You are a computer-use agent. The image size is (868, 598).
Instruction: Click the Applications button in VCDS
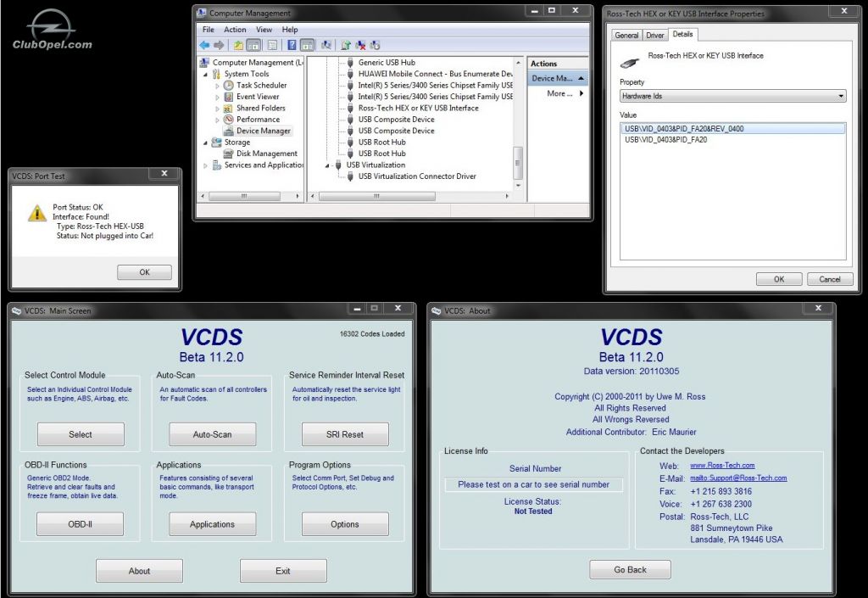(x=213, y=524)
